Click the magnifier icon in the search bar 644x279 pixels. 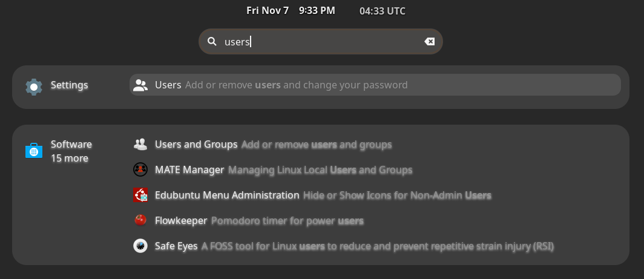(212, 42)
